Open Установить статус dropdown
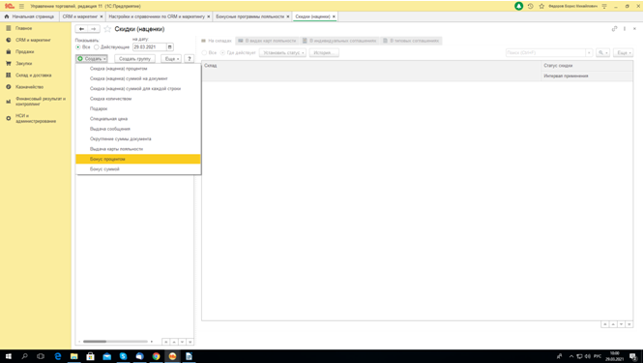 282,52
